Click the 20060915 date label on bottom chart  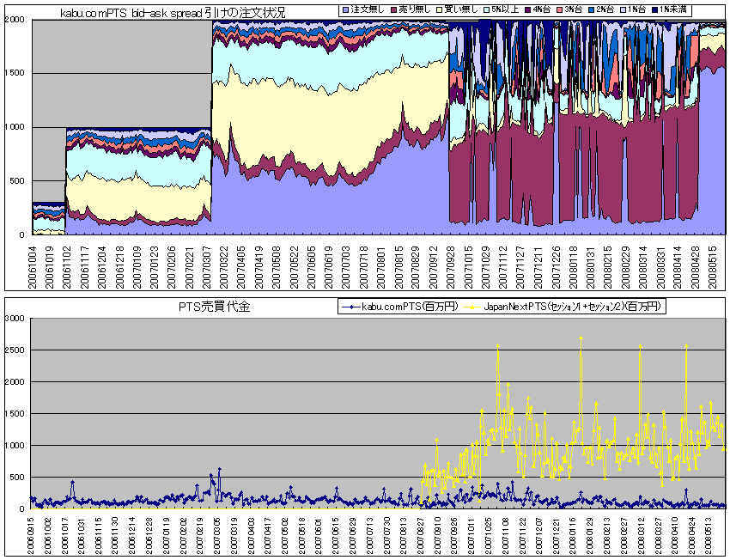(x=33, y=533)
